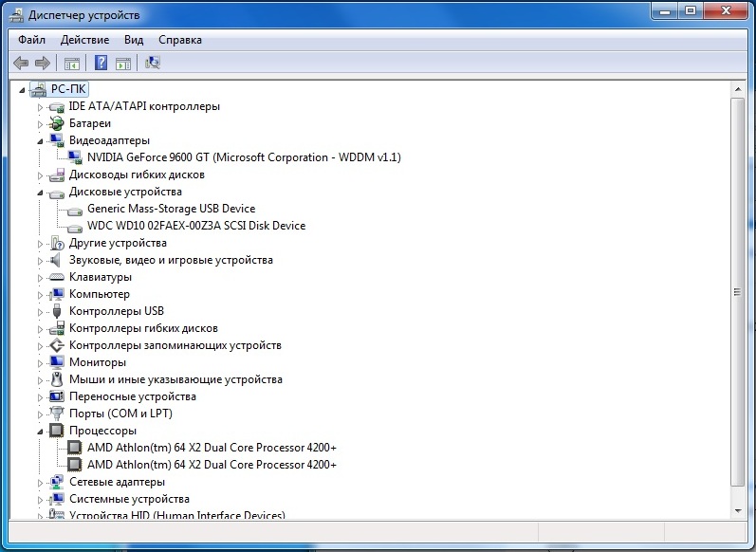
Task: Click the IDE ATA/ATAPI контроллеры icon
Action: tap(56, 106)
